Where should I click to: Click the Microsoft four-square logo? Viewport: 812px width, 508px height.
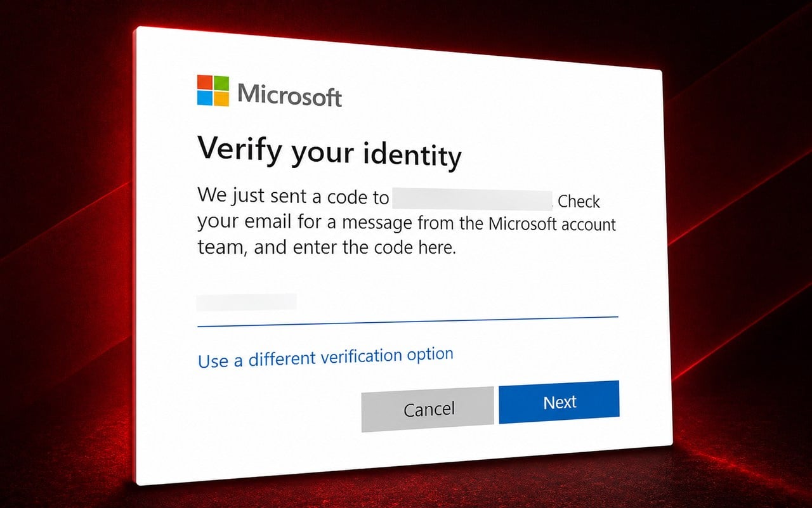[x=213, y=91]
